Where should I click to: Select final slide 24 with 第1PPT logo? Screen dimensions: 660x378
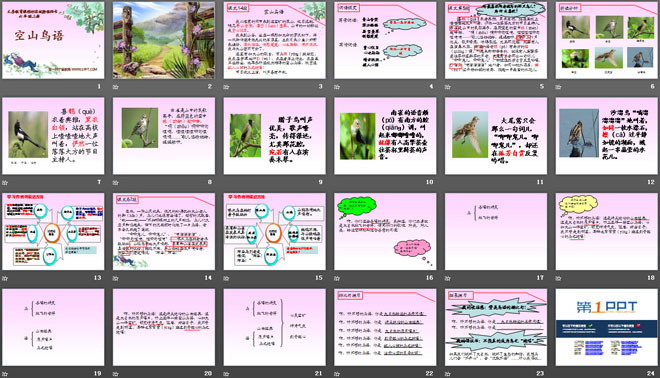(607, 327)
